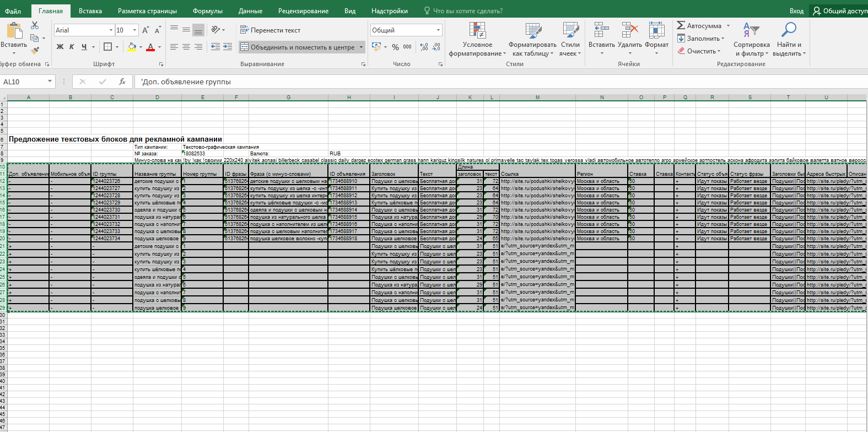Screen dimensions: 868x432
Task: Open the Формат cells menu
Action: (656, 39)
